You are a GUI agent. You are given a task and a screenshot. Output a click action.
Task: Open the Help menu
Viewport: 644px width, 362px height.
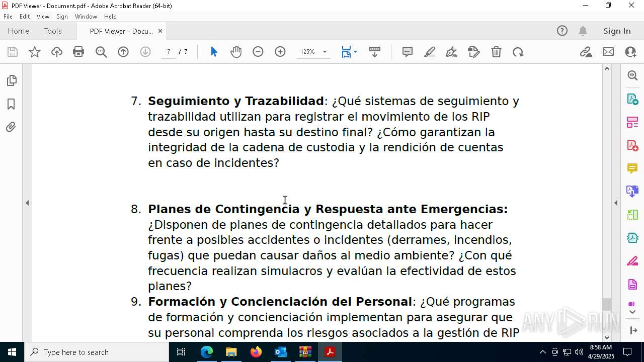[110, 17]
